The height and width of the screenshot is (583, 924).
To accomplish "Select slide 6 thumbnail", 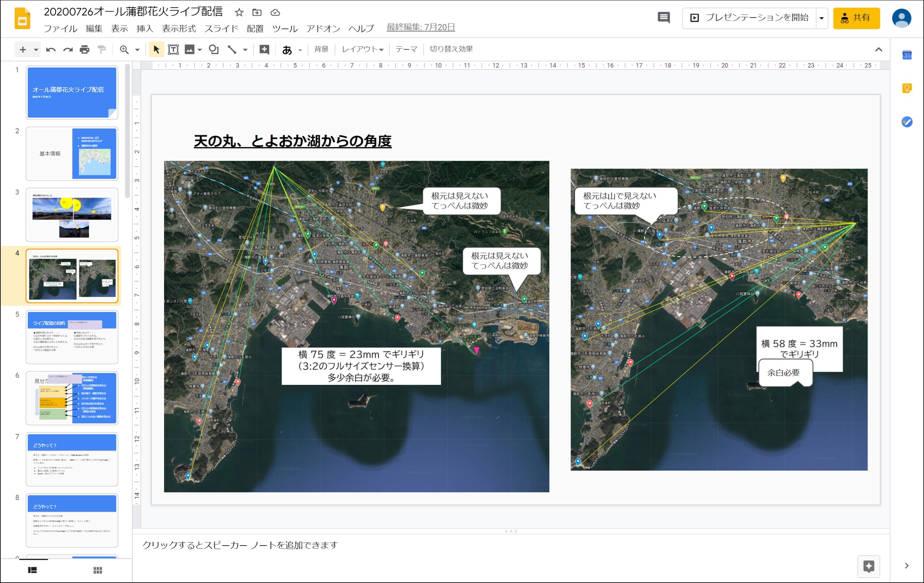I will coord(72,398).
